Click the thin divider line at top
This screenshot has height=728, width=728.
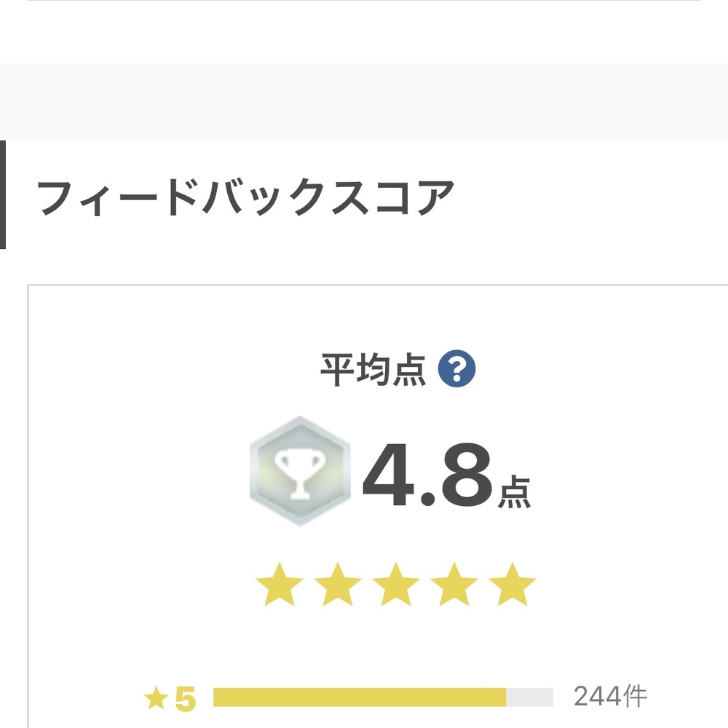[x=364, y=1]
